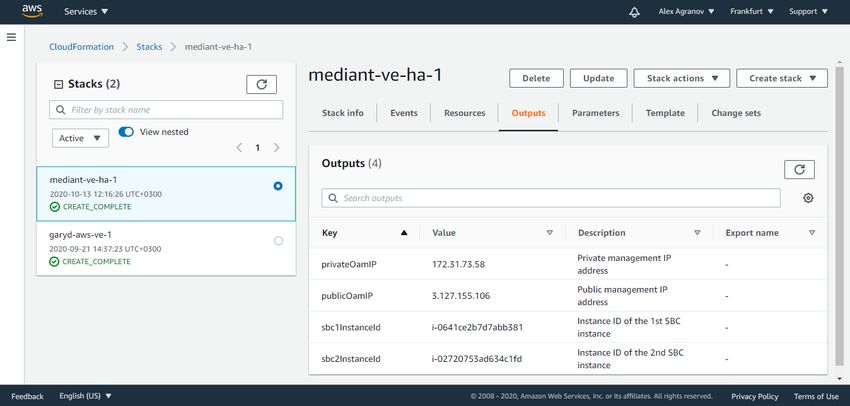Switch to the Template tab
The width and height of the screenshot is (850, 406).
pyautogui.click(x=665, y=113)
